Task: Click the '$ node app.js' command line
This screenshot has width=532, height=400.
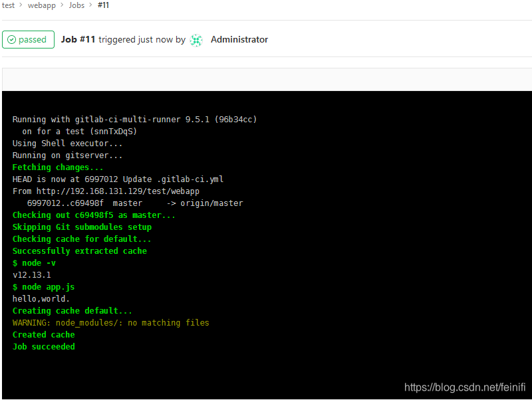Action: [43, 287]
